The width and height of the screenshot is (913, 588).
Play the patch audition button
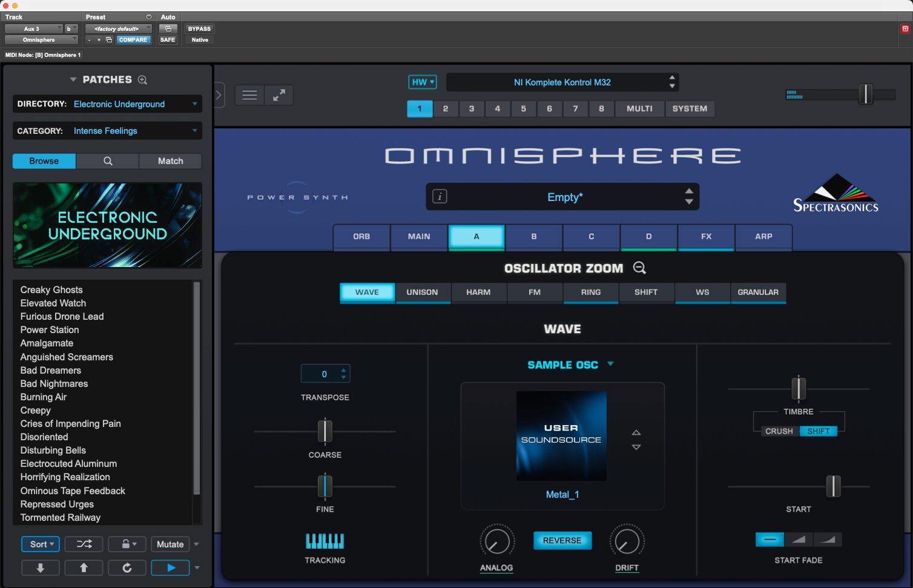(x=170, y=567)
